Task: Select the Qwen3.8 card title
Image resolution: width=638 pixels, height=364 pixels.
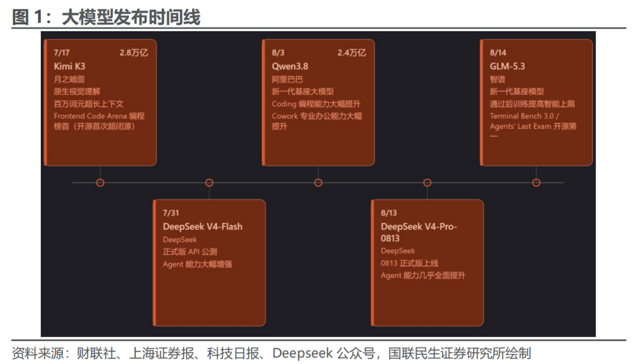Action: [290, 66]
